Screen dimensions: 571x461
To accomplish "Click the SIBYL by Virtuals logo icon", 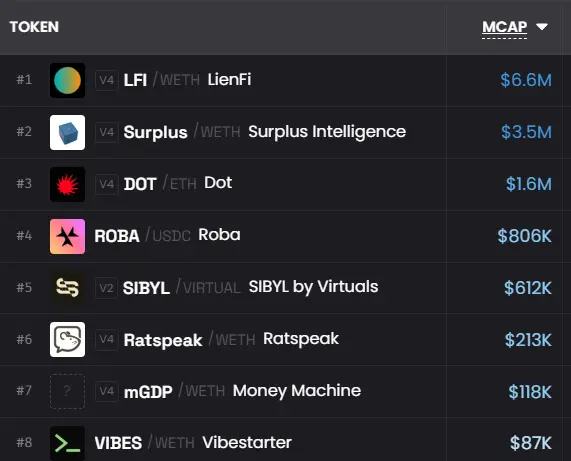I will point(67,288).
